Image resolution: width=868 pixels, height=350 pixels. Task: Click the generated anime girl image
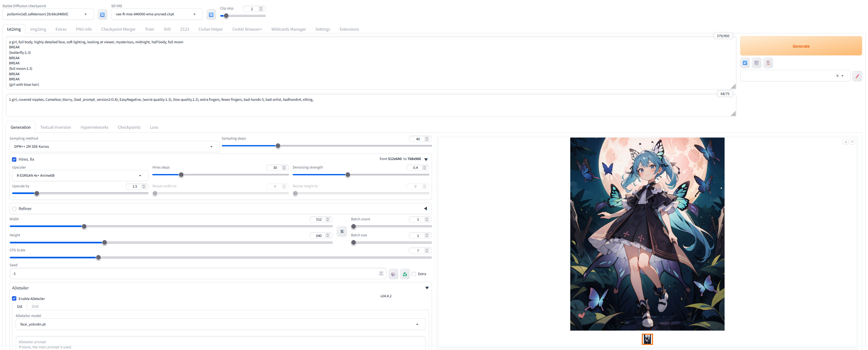point(647,234)
